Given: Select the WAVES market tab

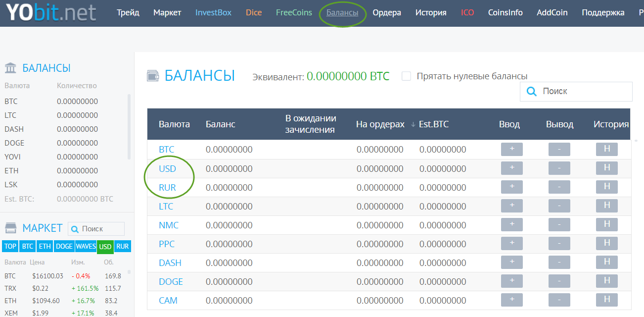Looking at the screenshot, I should pos(86,246).
